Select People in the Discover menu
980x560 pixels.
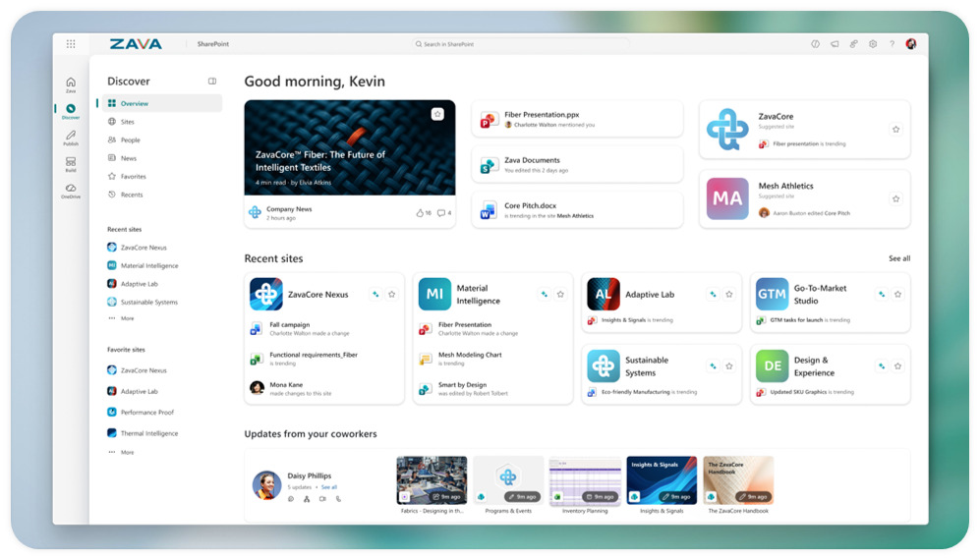coord(130,140)
